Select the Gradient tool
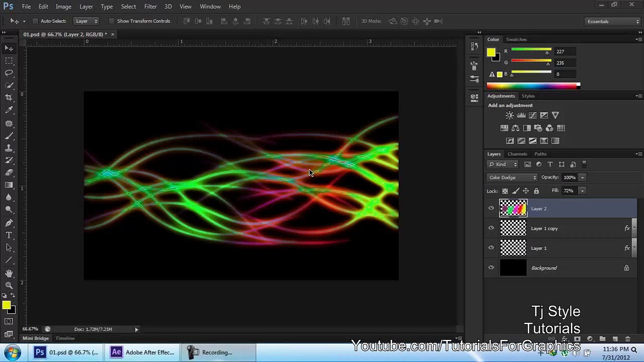 [x=9, y=185]
